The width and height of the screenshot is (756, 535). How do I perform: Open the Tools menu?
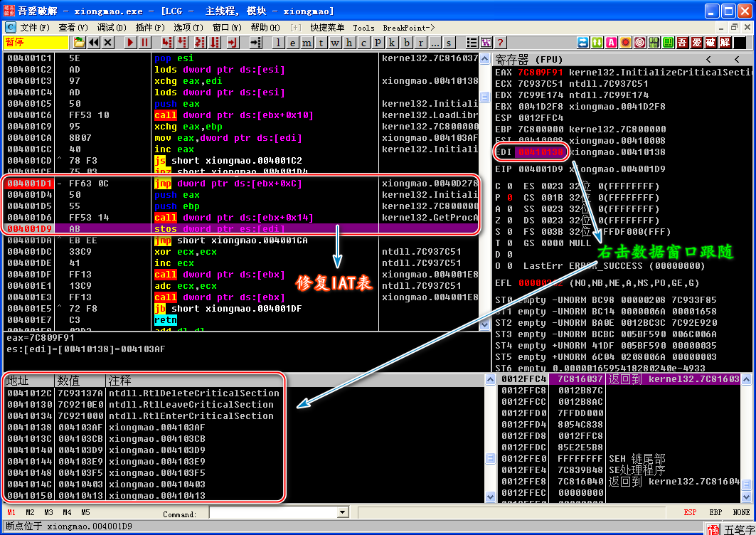(x=363, y=28)
